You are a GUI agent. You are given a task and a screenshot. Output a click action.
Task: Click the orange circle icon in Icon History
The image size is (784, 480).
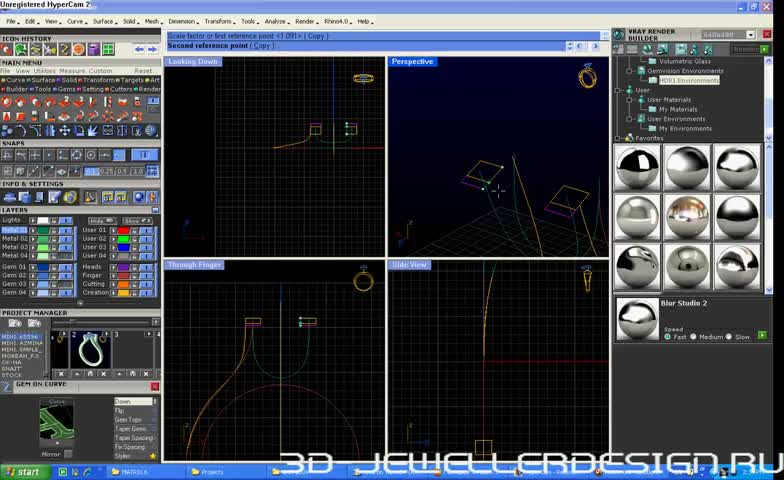[78, 49]
